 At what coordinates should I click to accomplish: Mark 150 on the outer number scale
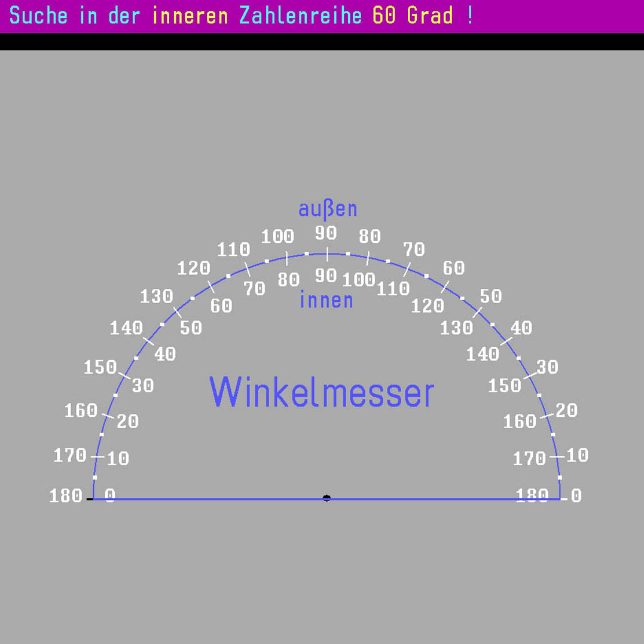100,367
